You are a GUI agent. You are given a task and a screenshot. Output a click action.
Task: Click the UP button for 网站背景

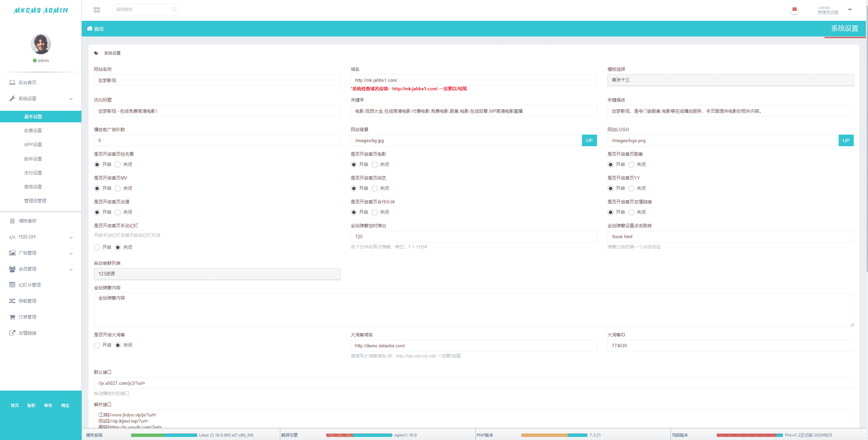(589, 140)
